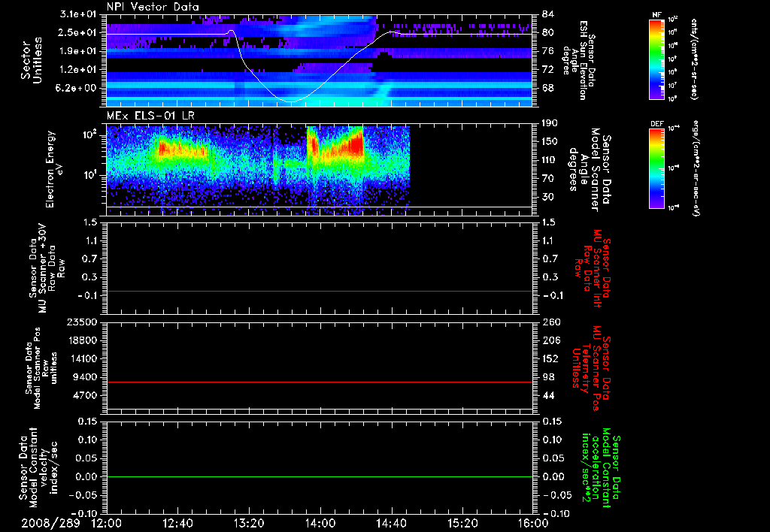Click the 2.5e+01 sector axis value
The image size is (770, 532).
(78, 32)
